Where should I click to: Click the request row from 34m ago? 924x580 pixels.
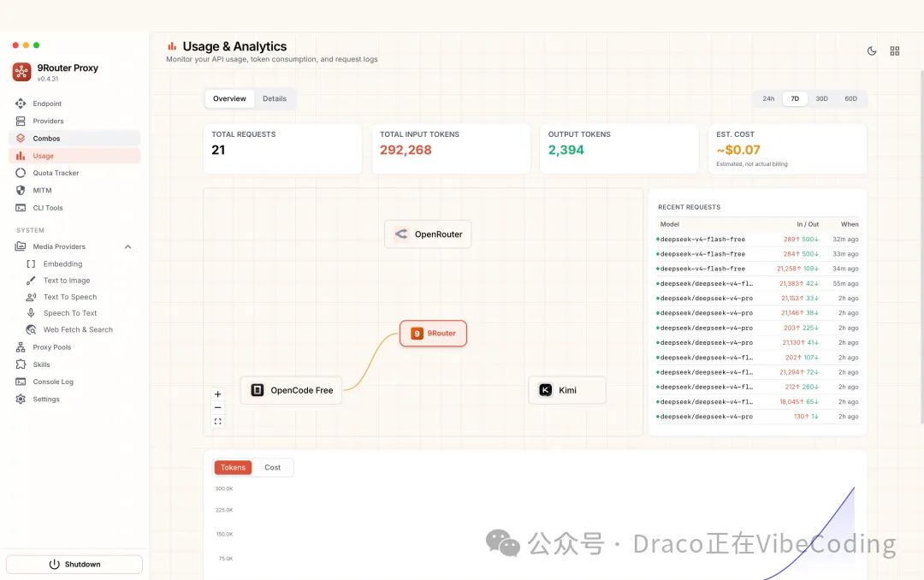coord(757,269)
